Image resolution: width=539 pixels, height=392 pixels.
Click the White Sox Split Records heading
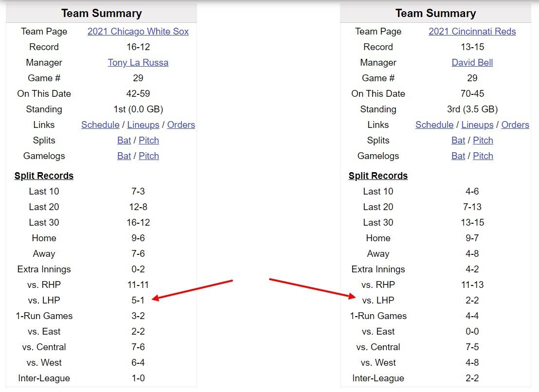(x=44, y=176)
